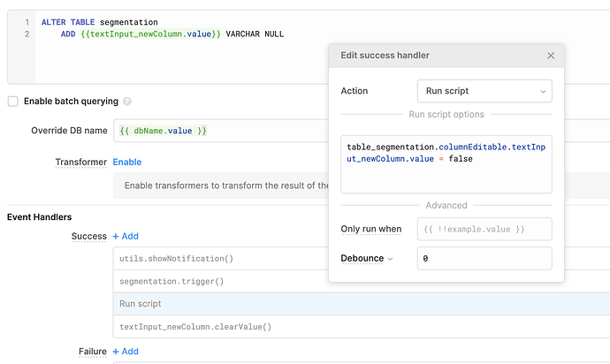Click the Override DB name field

pyautogui.click(x=221, y=131)
